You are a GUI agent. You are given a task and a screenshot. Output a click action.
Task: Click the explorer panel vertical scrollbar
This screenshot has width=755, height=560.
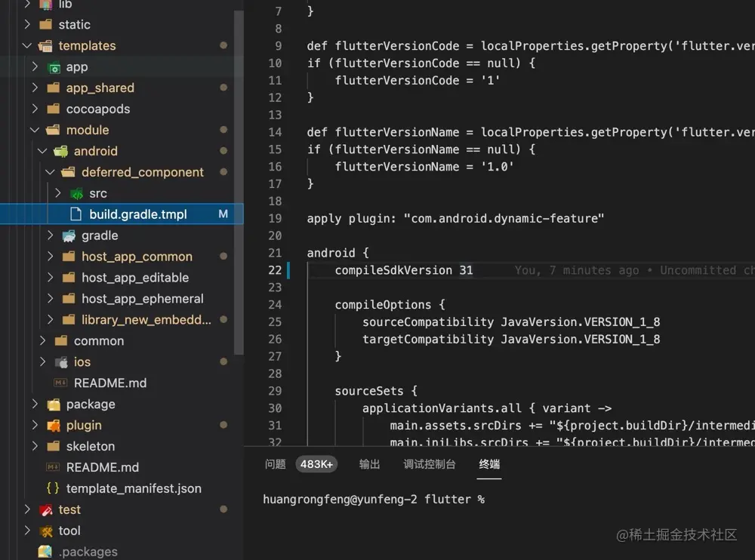click(x=239, y=183)
